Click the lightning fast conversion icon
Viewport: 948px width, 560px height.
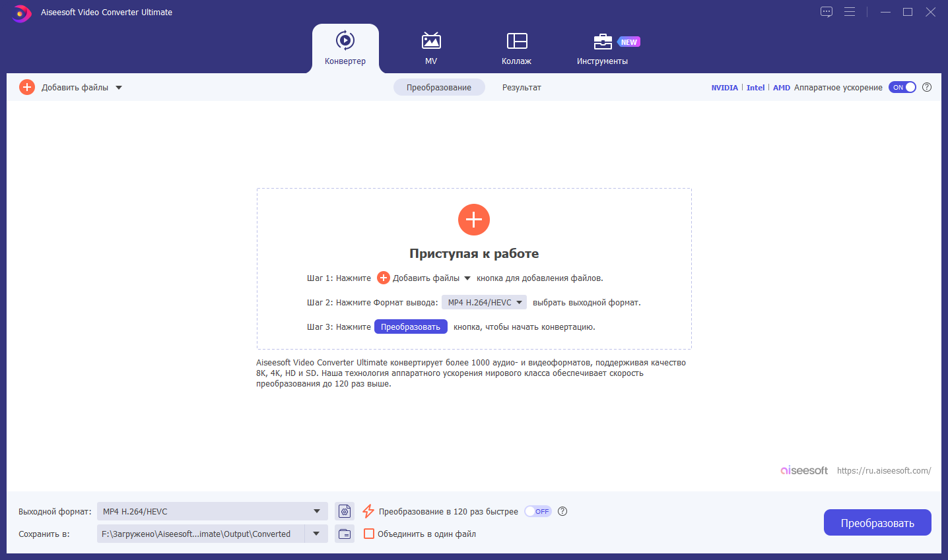pos(368,511)
